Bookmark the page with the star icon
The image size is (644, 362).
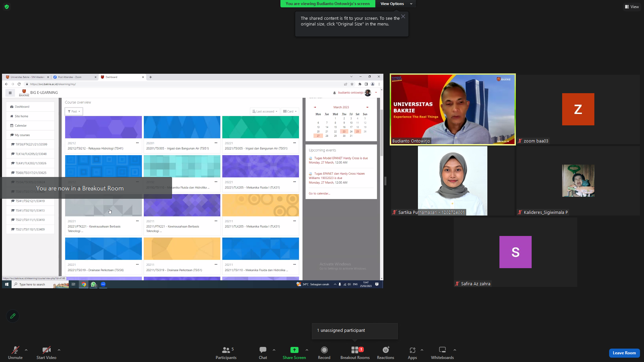(352, 84)
